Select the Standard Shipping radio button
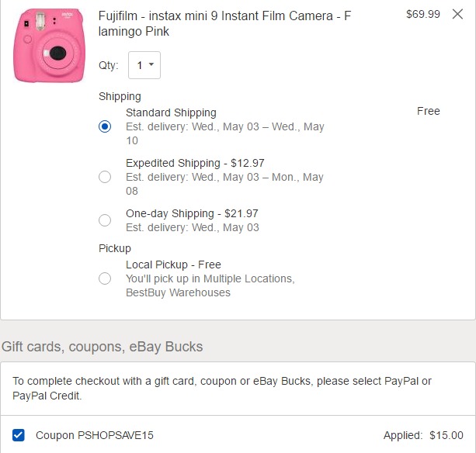This screenshot has height=453, width=476. pos(105,126)
